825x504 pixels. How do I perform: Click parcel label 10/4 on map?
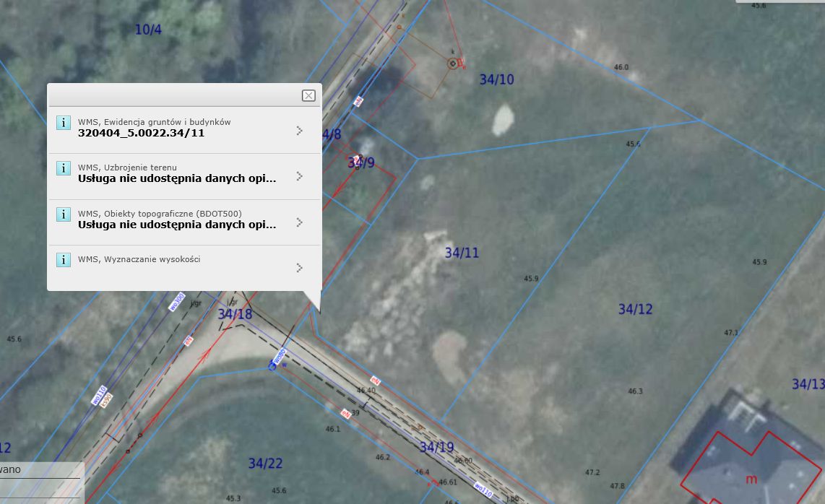pyautogui.click(x=148, y=30)
